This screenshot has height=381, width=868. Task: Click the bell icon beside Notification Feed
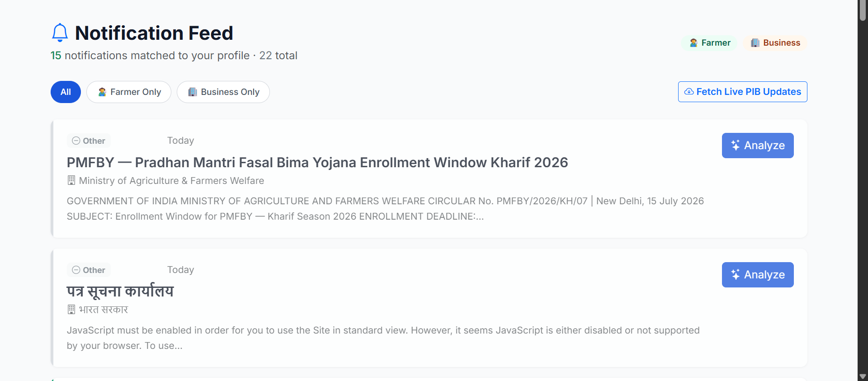point(60,33)
